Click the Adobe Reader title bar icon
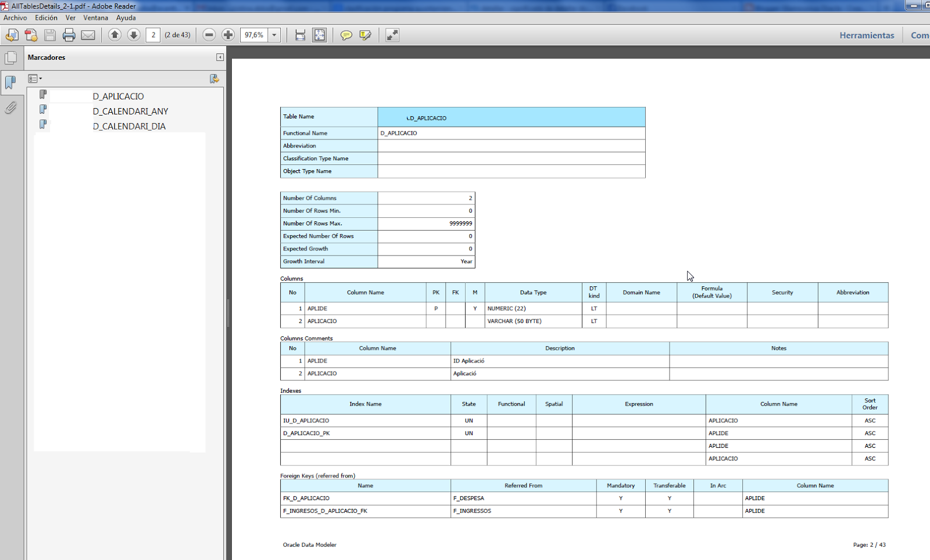Viewport: 930px width, 560px height. (5, 6)
